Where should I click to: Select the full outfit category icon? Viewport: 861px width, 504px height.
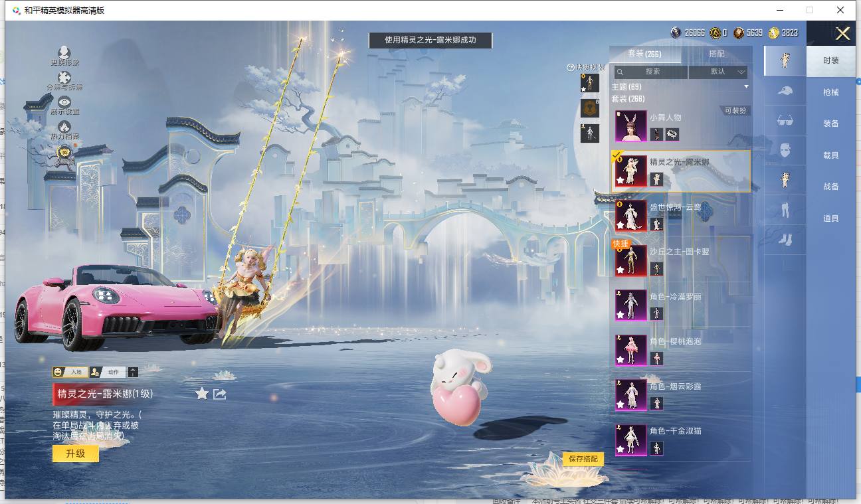coord(785,60)
